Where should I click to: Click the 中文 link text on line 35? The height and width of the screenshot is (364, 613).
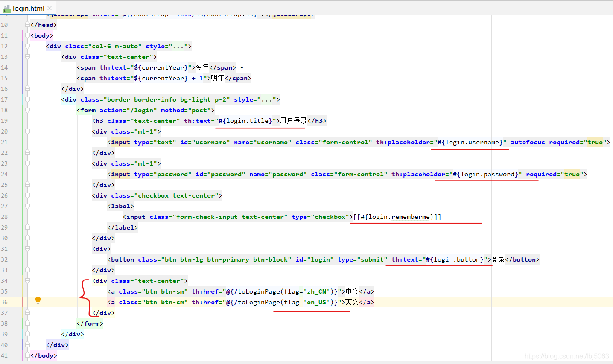point(352,291)
